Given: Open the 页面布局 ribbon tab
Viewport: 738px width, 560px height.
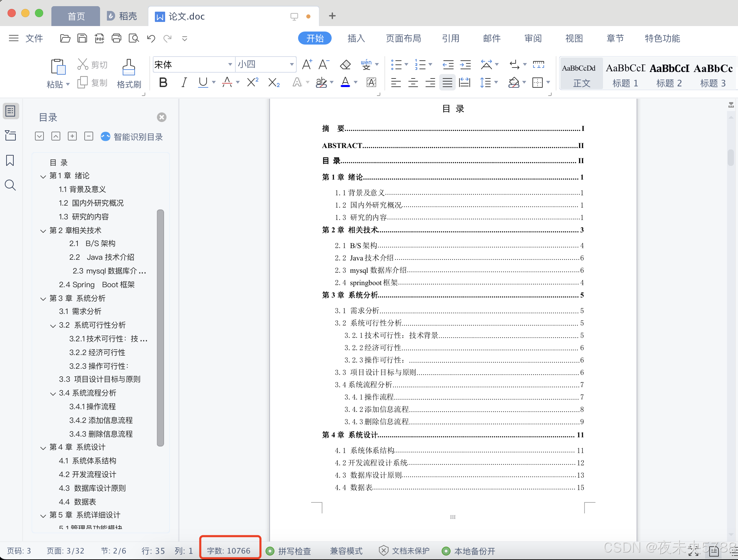Looking at the screenshot, I should pyautogui.click(x=403, y=38).
